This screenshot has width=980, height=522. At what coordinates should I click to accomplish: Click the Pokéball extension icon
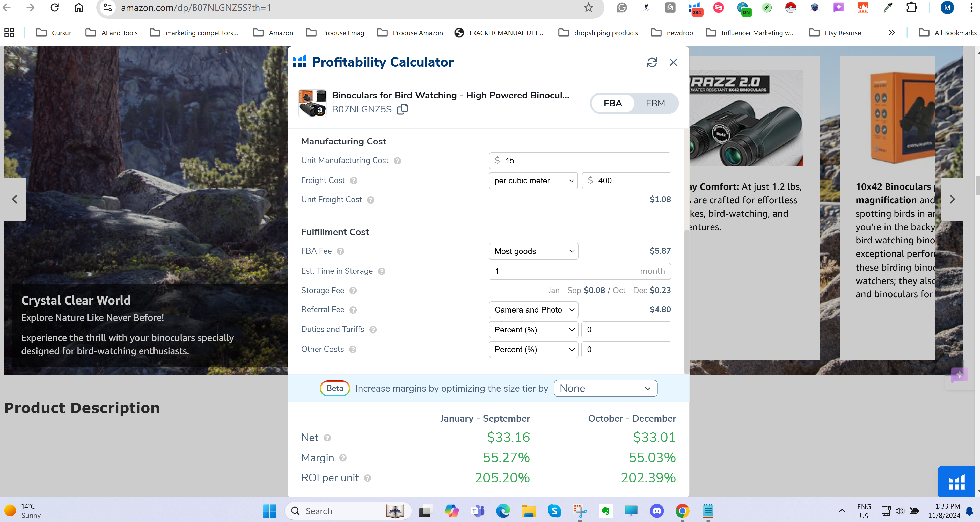coord(791,8)
